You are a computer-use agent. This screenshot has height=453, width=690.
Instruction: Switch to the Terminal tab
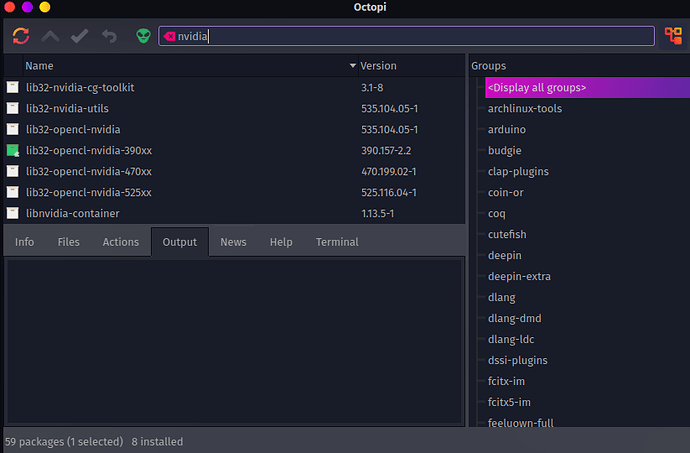point(337,242)
